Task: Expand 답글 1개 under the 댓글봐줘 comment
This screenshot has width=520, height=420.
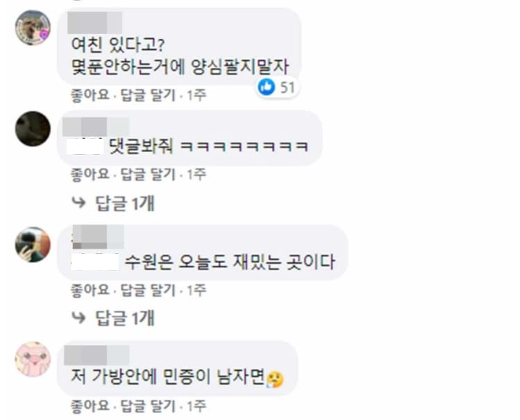Action: click(x=125, y=203)
